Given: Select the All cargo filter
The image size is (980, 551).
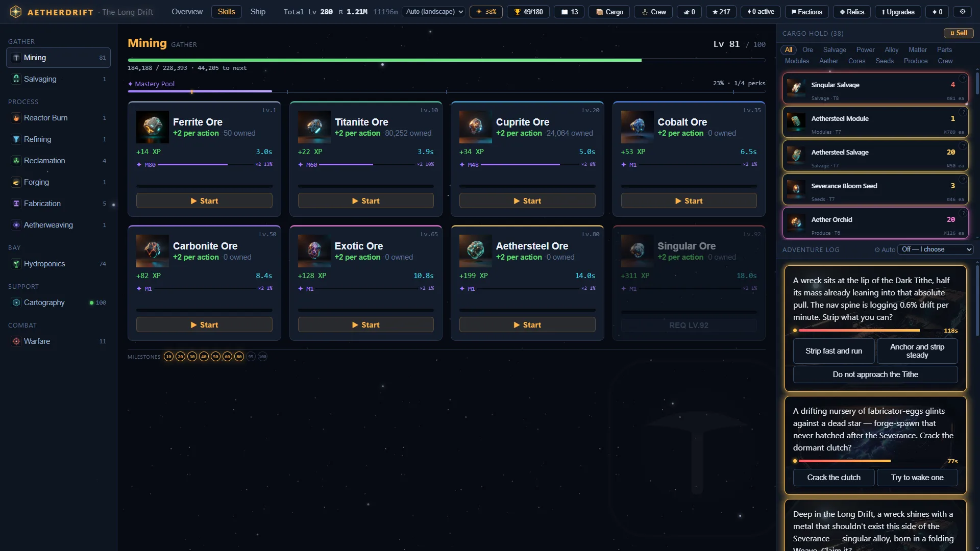Looking at the screenshot, I should click(789, 49).
